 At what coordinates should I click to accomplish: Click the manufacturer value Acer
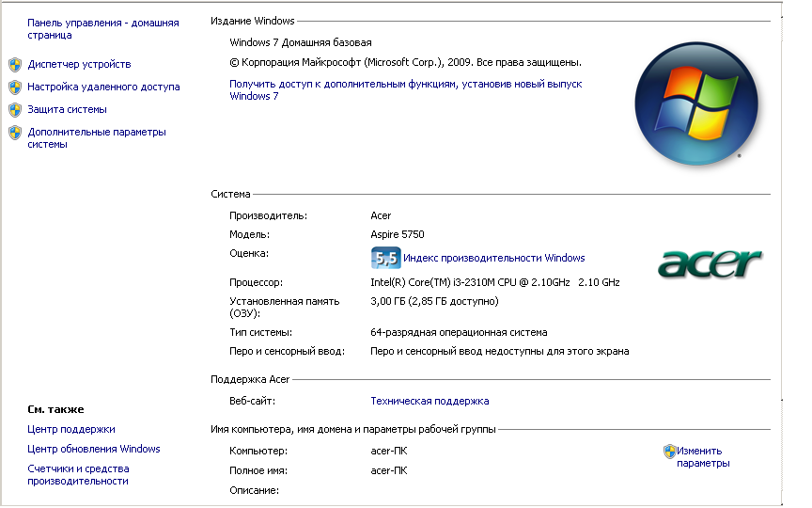click(381, 215)
